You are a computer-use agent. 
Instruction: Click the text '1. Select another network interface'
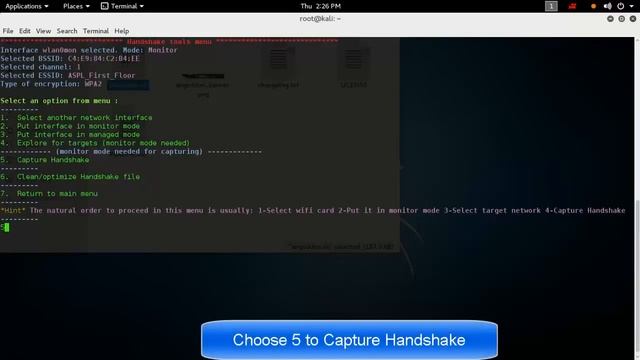pos(76,118)
